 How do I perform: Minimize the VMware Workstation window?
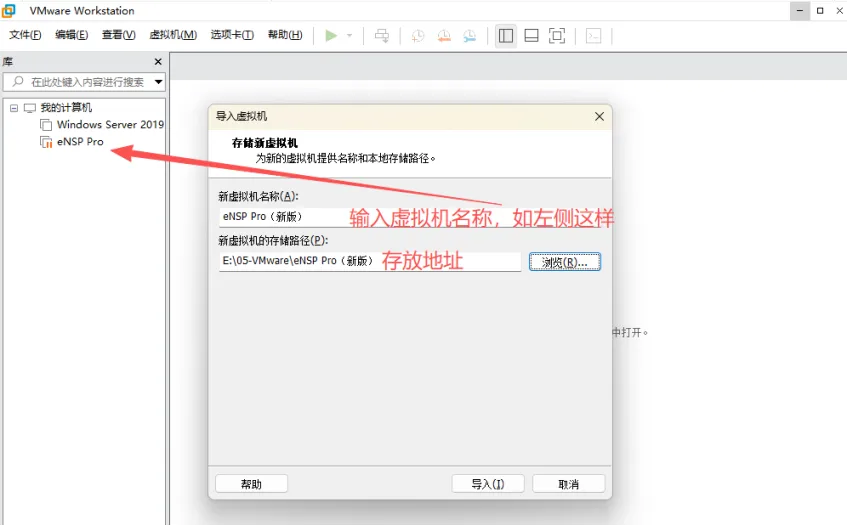click(x=799, y=11)
